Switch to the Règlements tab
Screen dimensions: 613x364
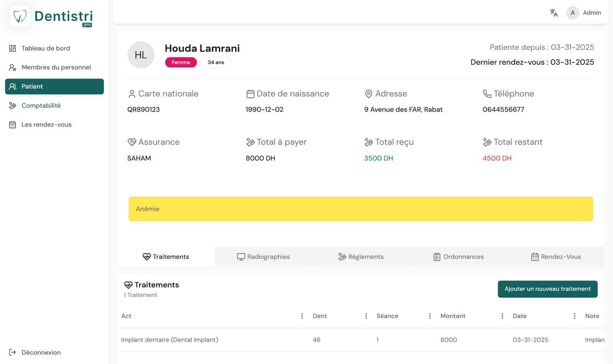(361, 257)
